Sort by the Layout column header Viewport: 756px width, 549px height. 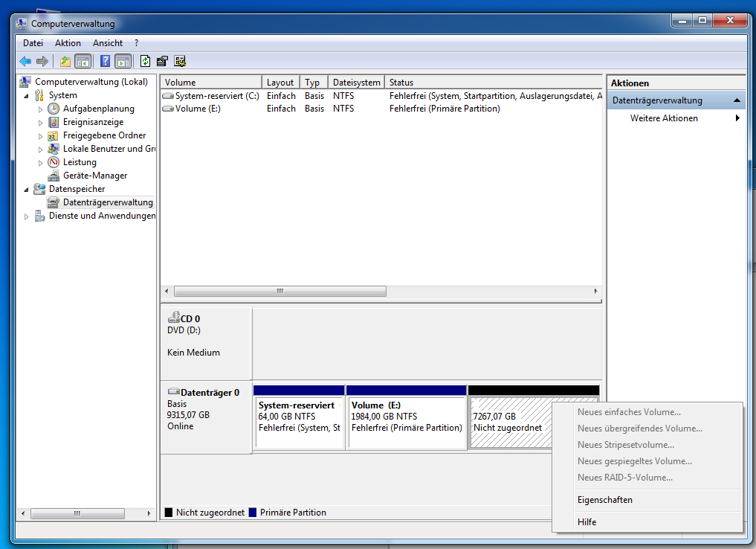click(280, 82)
